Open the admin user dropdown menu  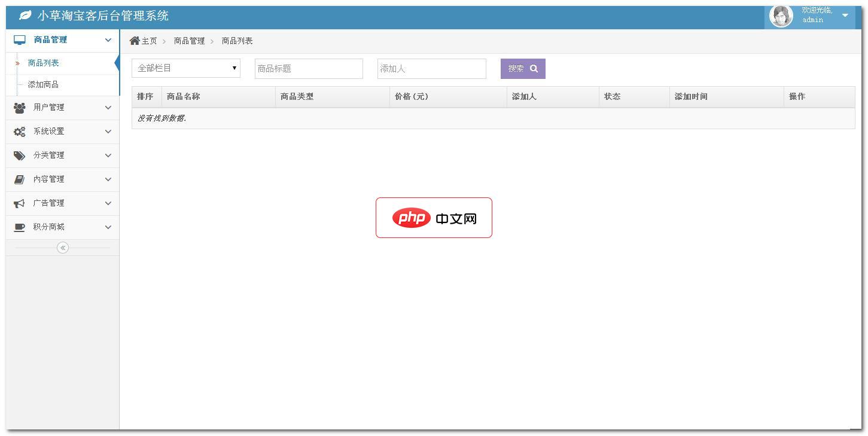click(x=845, y=16)
